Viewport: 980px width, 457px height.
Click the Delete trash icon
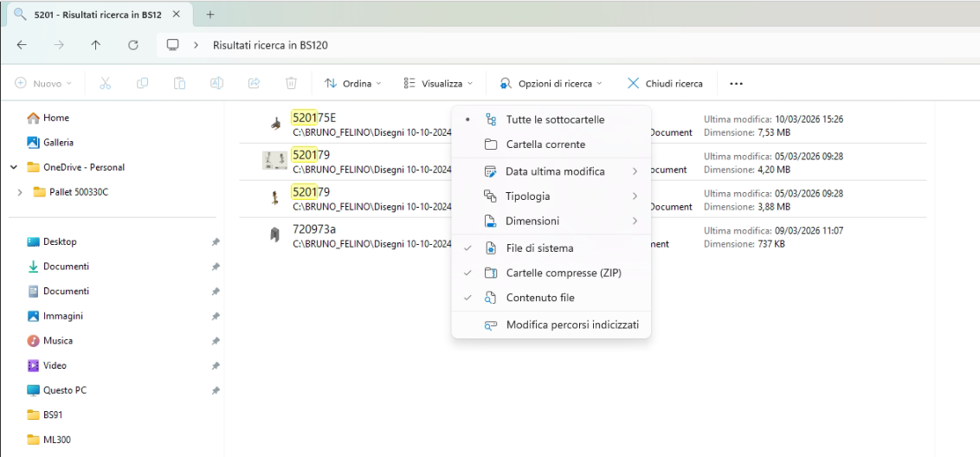tap(291, 83)
